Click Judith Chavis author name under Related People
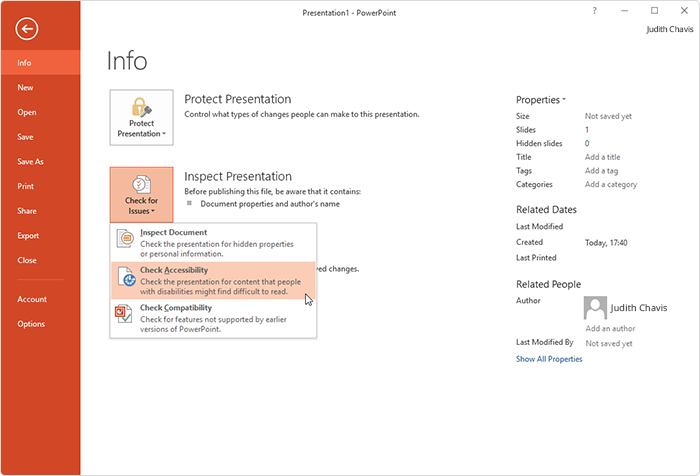This screenshot has width=700, height=476. [639, 308]
